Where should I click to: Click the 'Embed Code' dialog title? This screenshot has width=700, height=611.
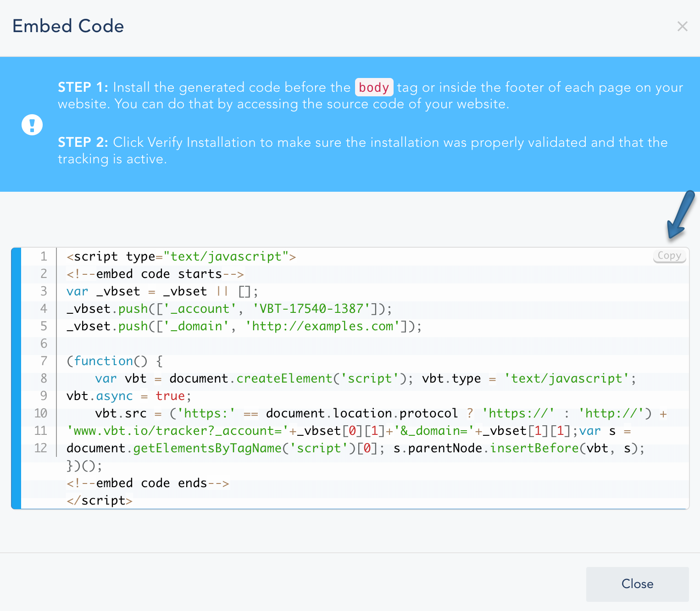(68, 26)
